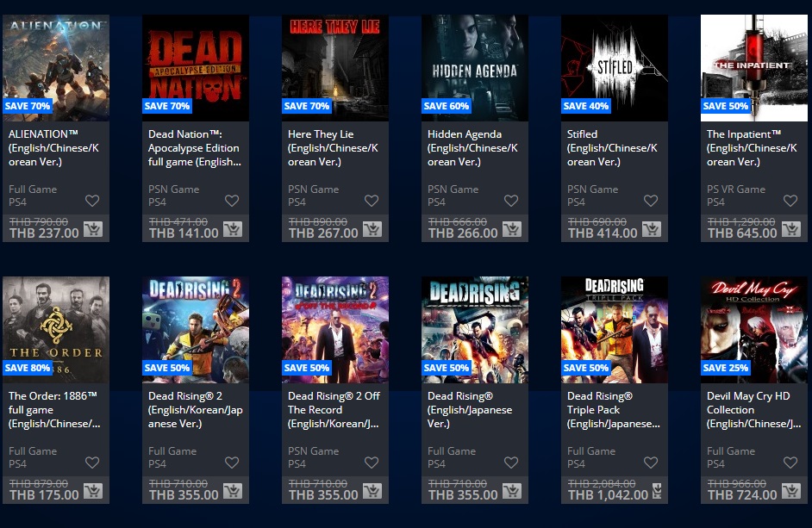Open Devil May Cry HD Collection title link

[754, 410]
